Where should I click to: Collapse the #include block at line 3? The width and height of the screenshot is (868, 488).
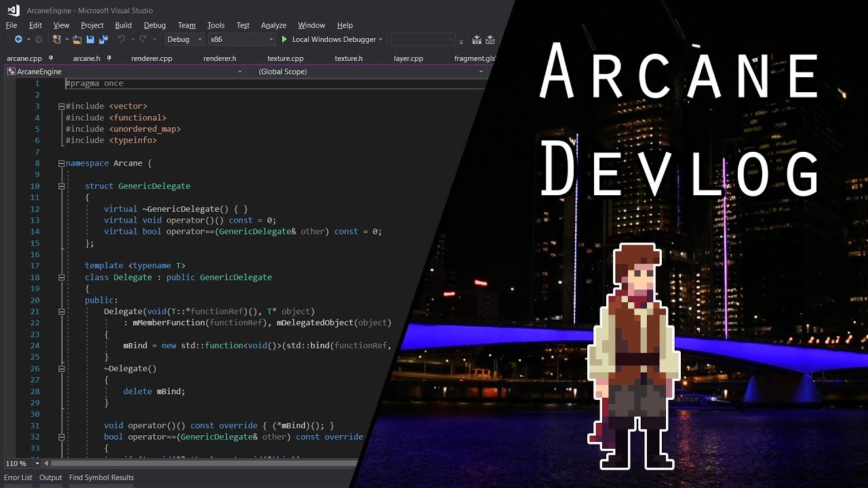[61, 106]
